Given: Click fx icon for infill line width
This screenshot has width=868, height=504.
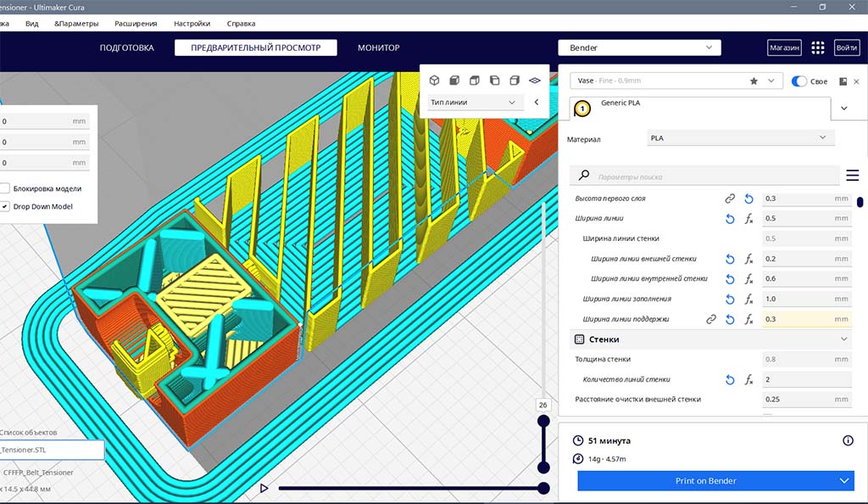Looking at the screenshot, I should tap(748, 300).
